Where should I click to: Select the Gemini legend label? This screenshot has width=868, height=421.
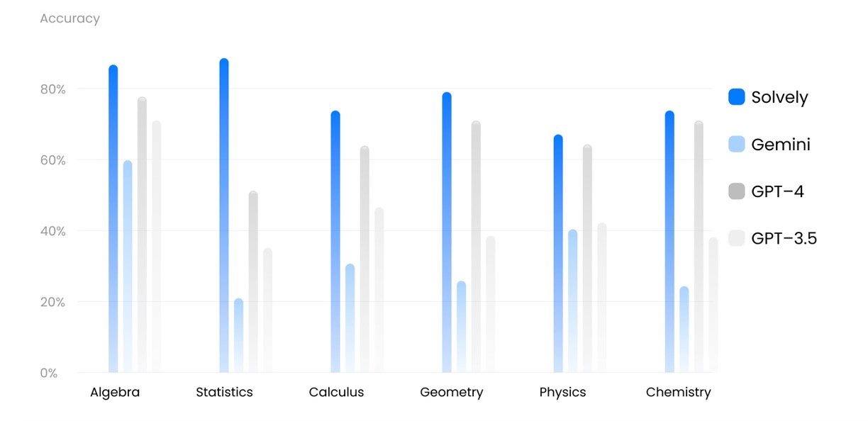tap(780, 145)
